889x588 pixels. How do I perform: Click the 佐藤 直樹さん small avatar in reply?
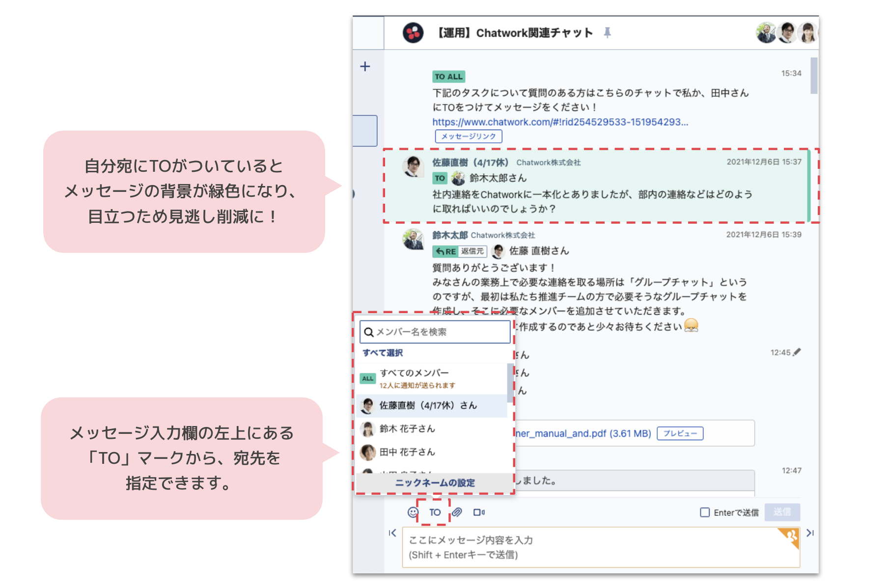pos(498,251)
